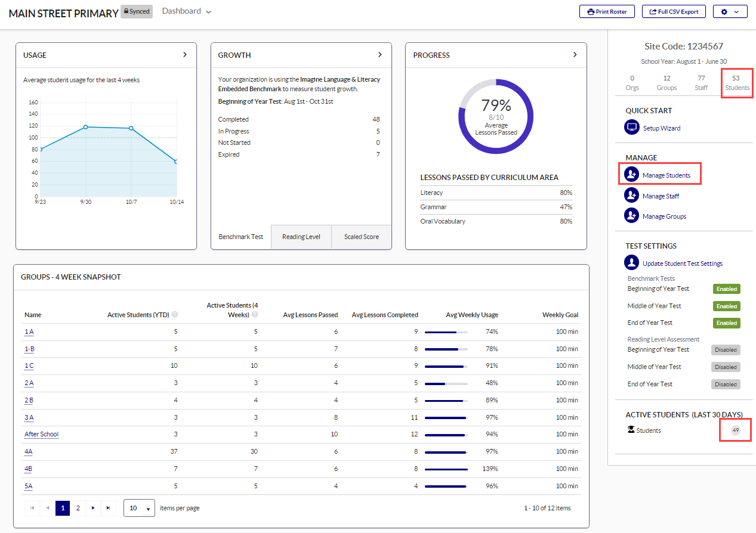The height and width of the screenshot is (533, 756).
Task: Toggle Beginning of Year Benchmark Test Enabled badge
Action: point(726,289)
